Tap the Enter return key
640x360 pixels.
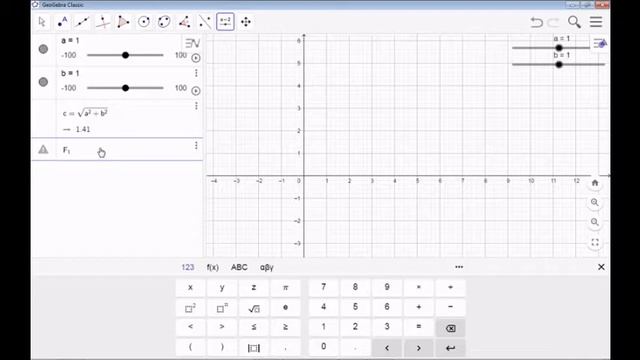click(x=450, y=348)
